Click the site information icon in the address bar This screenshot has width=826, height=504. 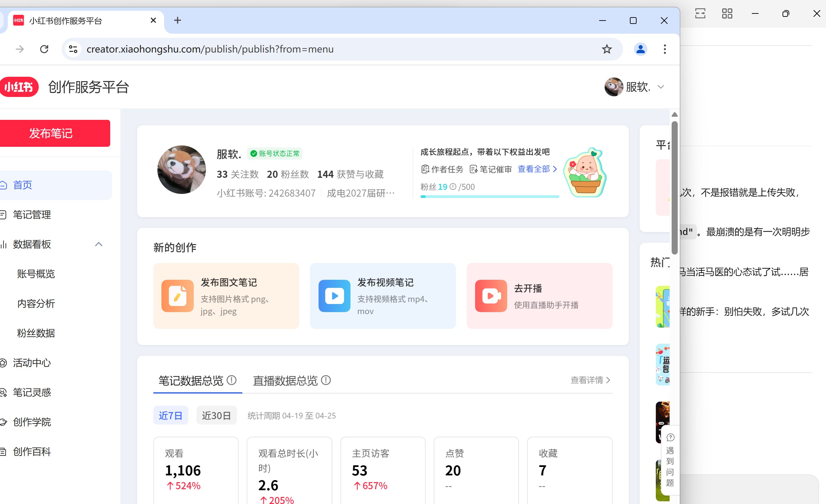point(73,49)
